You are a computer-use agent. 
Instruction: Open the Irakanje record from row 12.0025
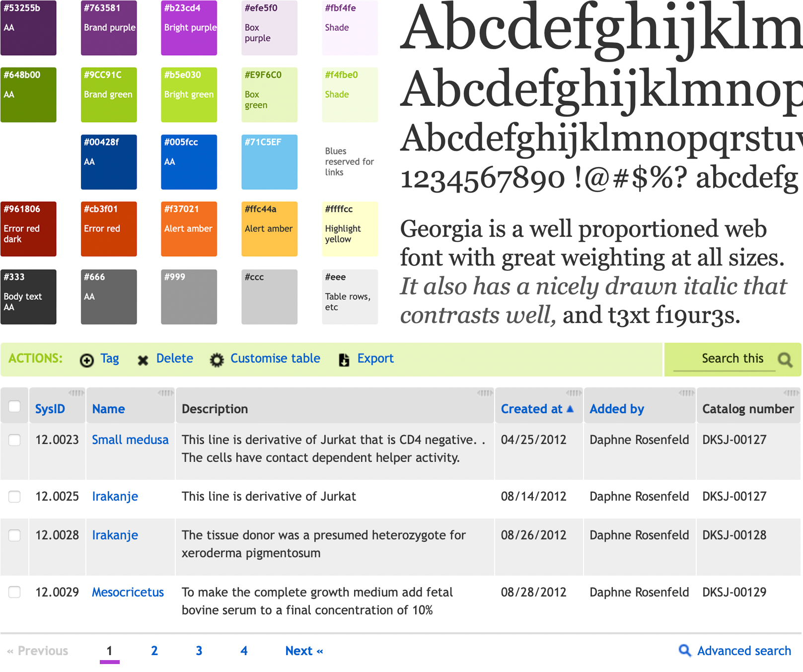pos(115,496)
